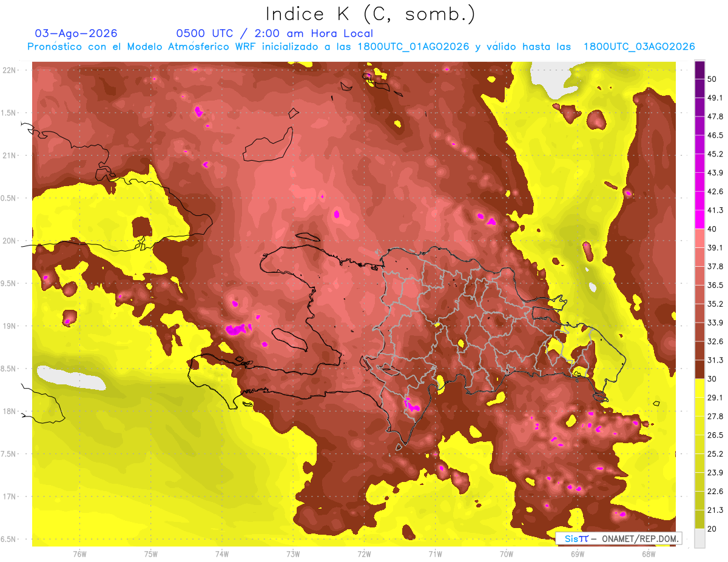Click latitude axis label '7.5N'
Viewport: 728px width, 562px height.
click(9, 454)
